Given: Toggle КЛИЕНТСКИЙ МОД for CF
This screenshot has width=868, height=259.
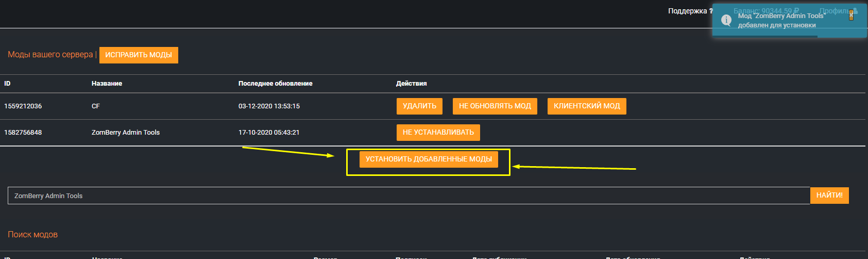Looking at the screenshot, I should (x=587, y=106).
